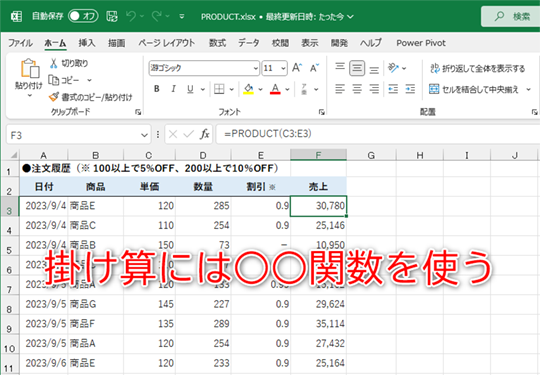
Task: Open the Power Pivot tab
Action: tap(421, 43)
